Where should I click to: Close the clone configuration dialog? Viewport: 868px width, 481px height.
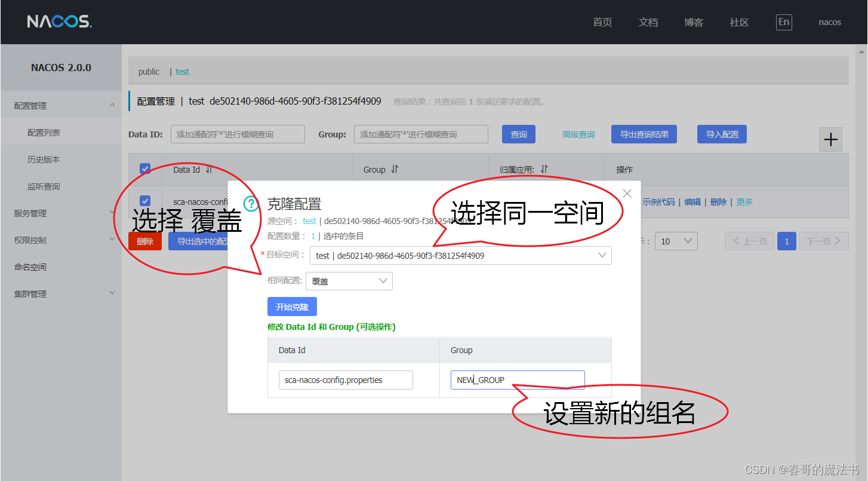[x=627, y=194]
